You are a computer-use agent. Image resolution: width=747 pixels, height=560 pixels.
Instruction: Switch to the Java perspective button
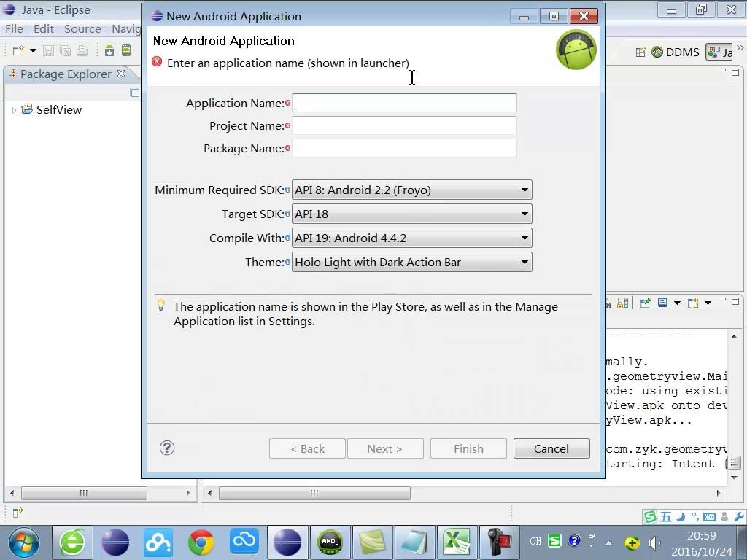click(x=719, y=52)
